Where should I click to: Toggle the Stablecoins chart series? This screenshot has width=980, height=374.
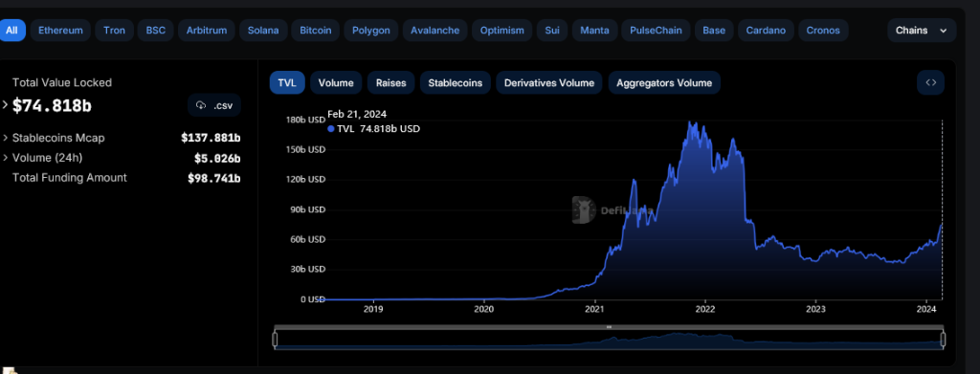455,82
